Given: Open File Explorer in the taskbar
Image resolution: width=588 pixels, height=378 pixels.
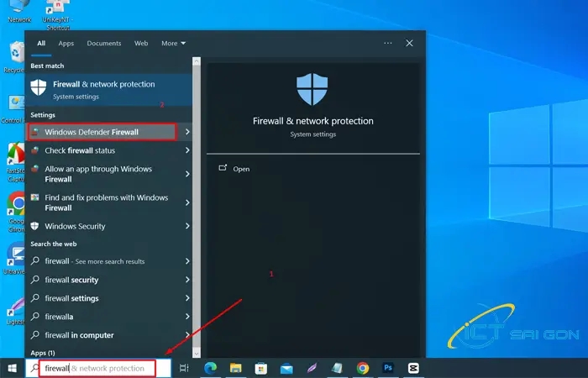Looking at the screenshot, I should (236, 368).
